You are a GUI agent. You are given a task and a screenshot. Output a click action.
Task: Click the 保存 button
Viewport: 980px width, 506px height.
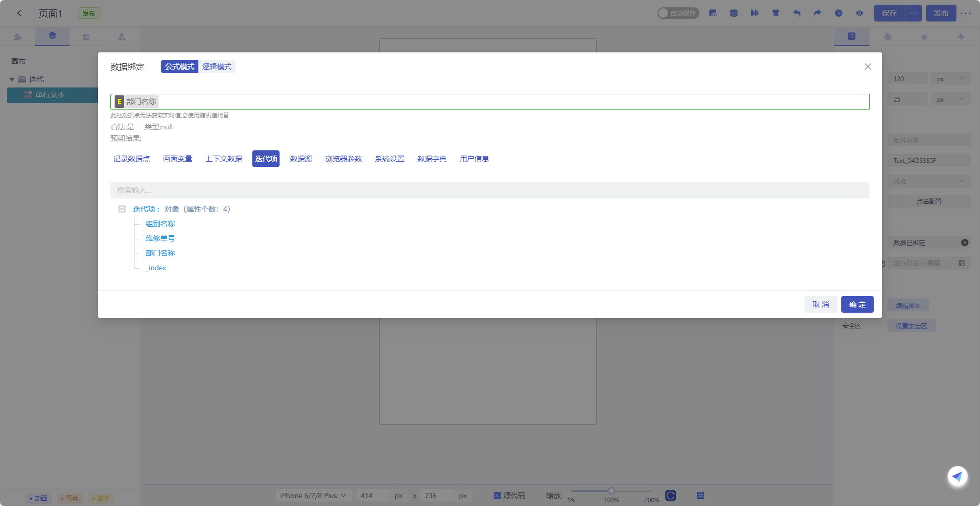point(889,13)
